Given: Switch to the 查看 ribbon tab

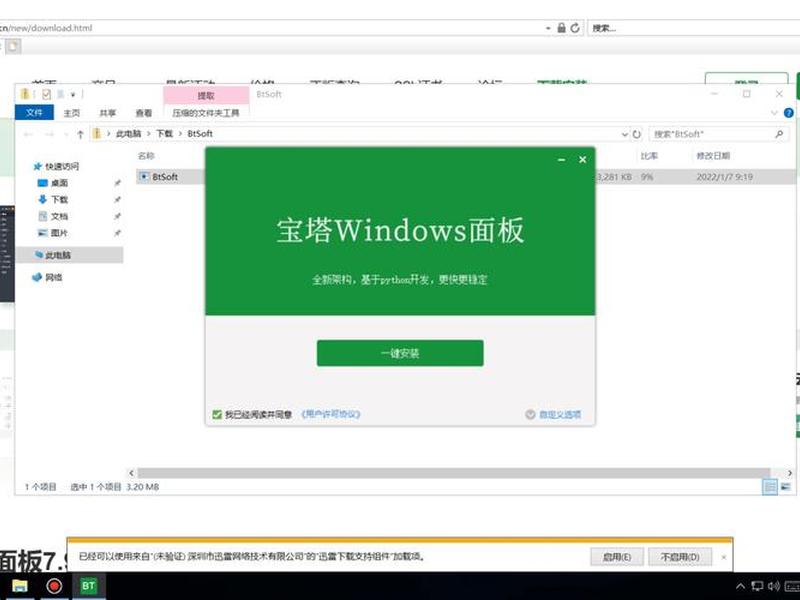Looking at the screenshot, I should [143, 113].
